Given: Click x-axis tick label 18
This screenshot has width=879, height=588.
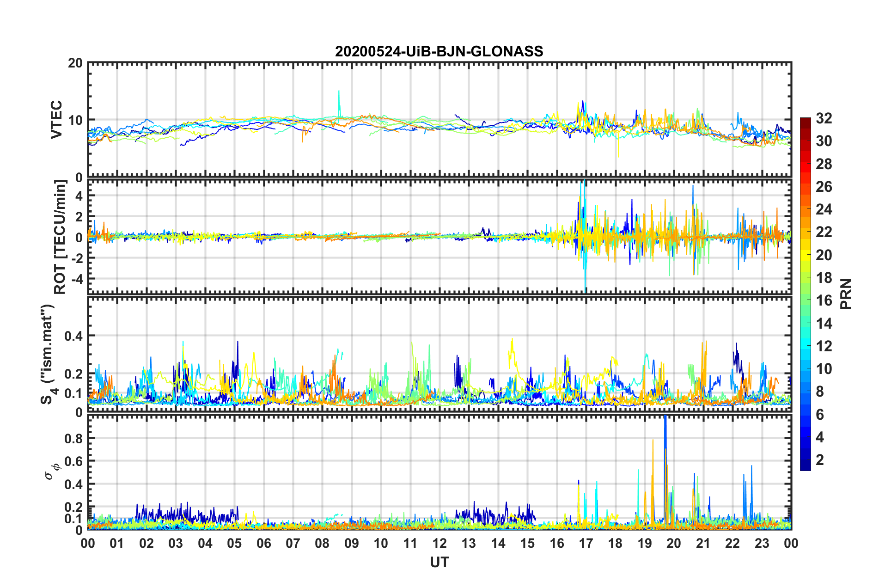Looking at the screenshot, I should [615, 544].
